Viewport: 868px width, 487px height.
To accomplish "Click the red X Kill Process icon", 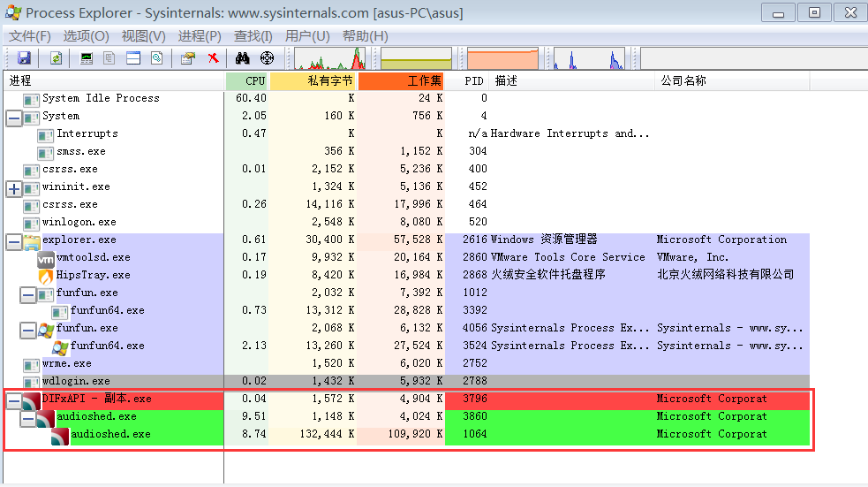I will coord(213,57).
